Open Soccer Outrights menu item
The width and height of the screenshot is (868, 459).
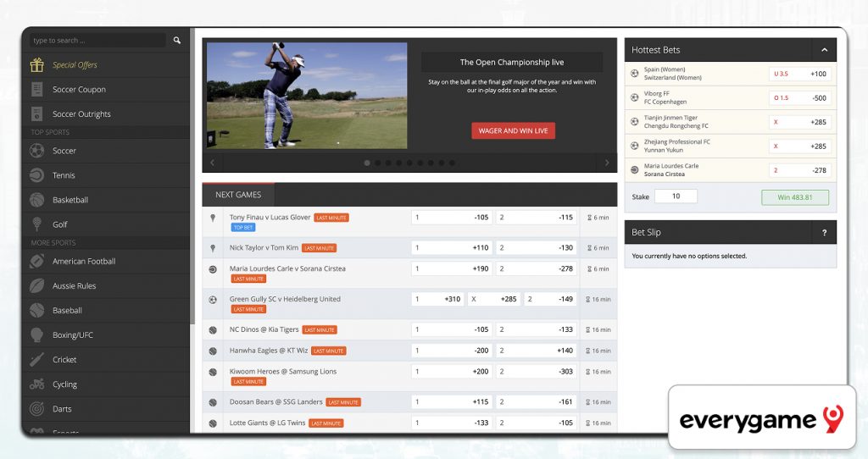coord(106,114)
